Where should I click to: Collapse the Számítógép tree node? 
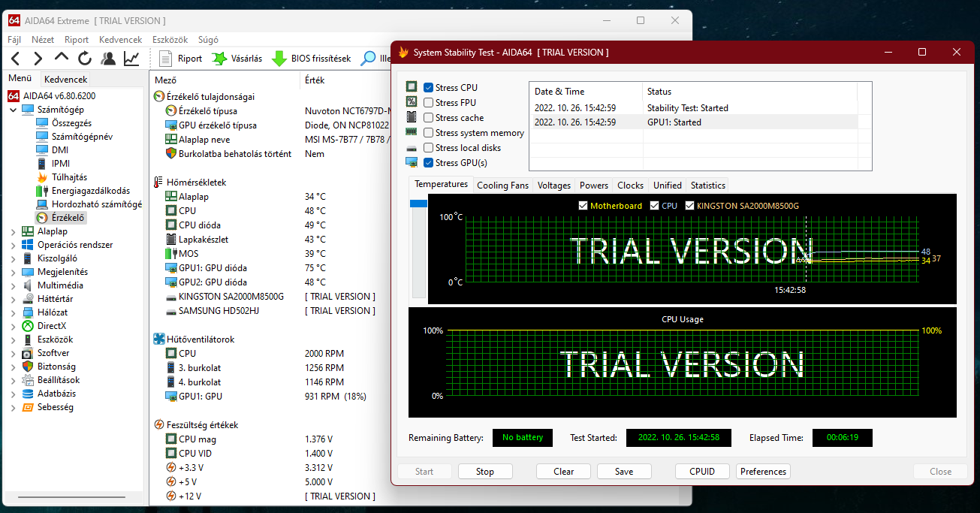(13, 110)
